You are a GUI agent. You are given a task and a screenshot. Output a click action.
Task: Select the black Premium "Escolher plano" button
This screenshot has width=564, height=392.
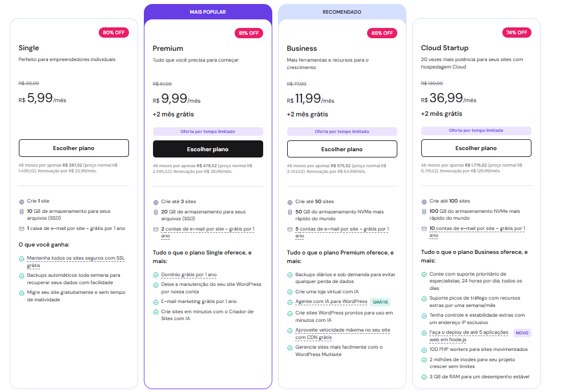(x=208, y=149)
